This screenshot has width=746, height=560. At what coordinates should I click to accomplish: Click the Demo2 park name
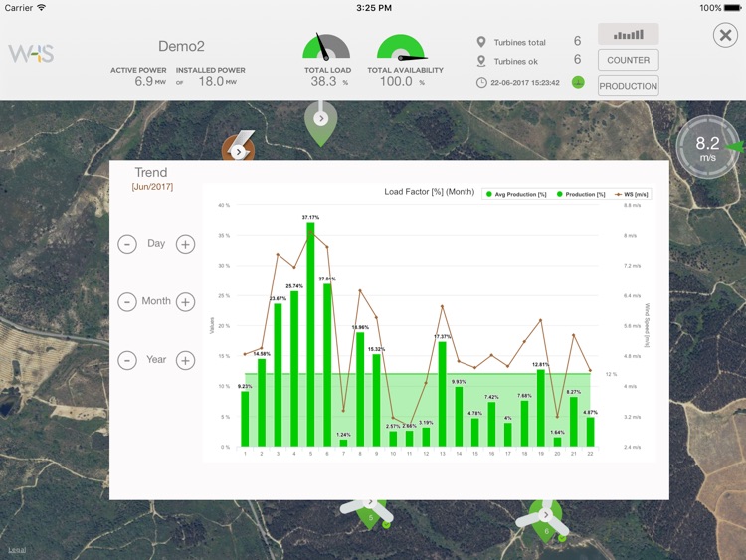pyautogui.click(x=181, y=46)
